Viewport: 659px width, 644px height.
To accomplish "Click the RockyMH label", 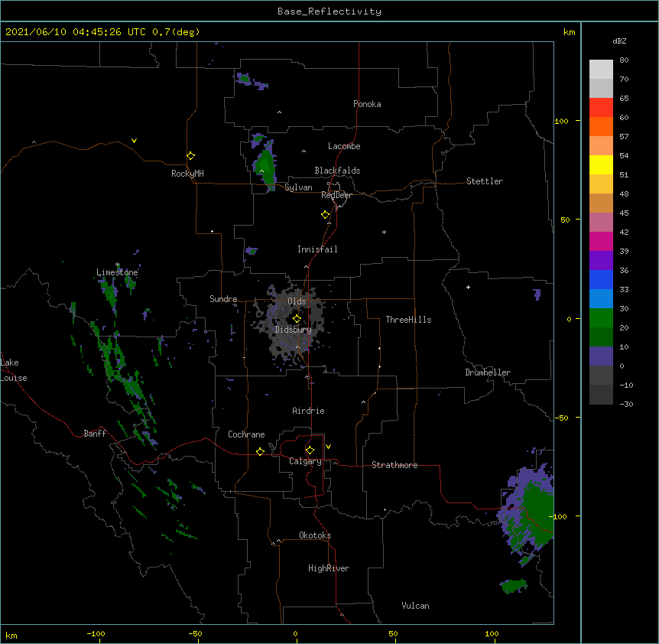I will 187,174.
